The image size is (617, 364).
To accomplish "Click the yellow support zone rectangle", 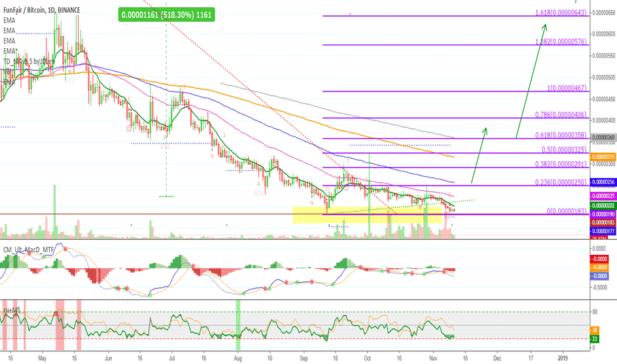I will (367, 215).
